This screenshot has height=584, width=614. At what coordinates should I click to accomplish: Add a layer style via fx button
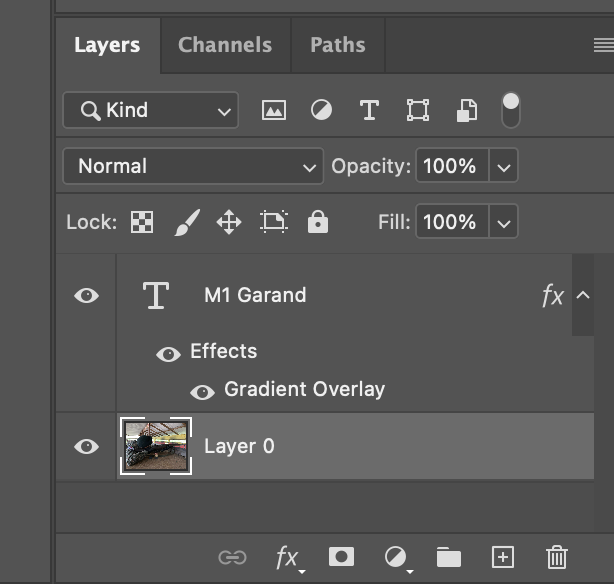289,558
